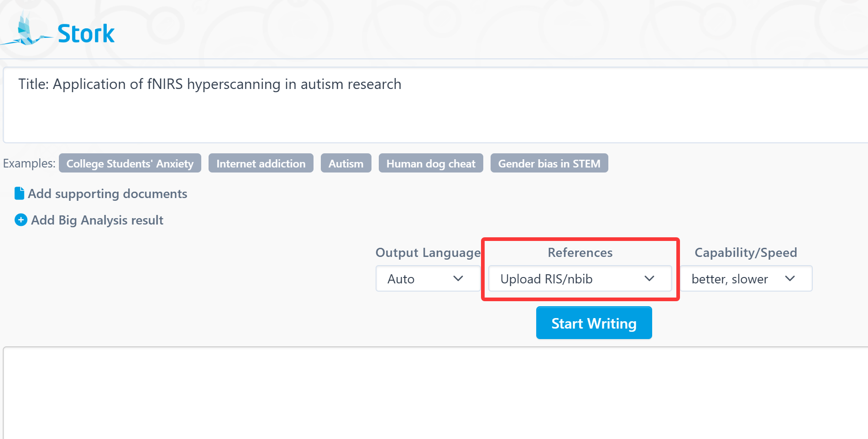Viewport: 868px width, 439px height.
Task: Click into the title text input box
Action: click(434, 110)
